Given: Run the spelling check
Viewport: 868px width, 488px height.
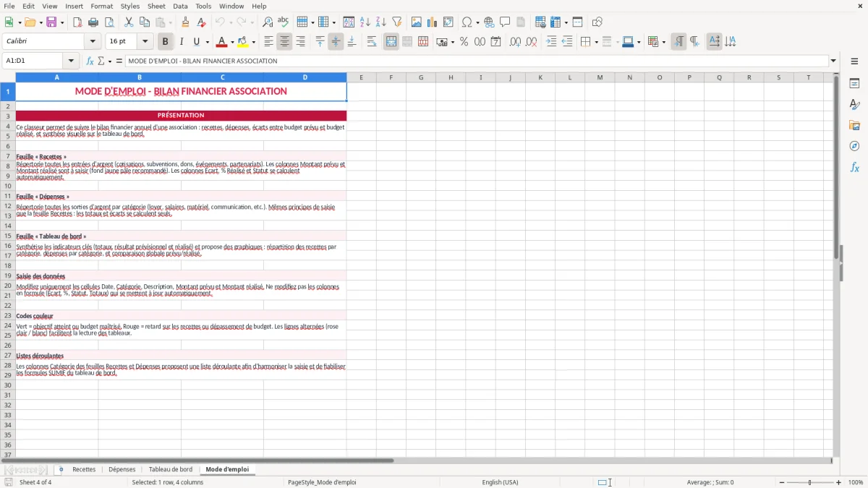Looking at the screenshot, I should [283, 22].
